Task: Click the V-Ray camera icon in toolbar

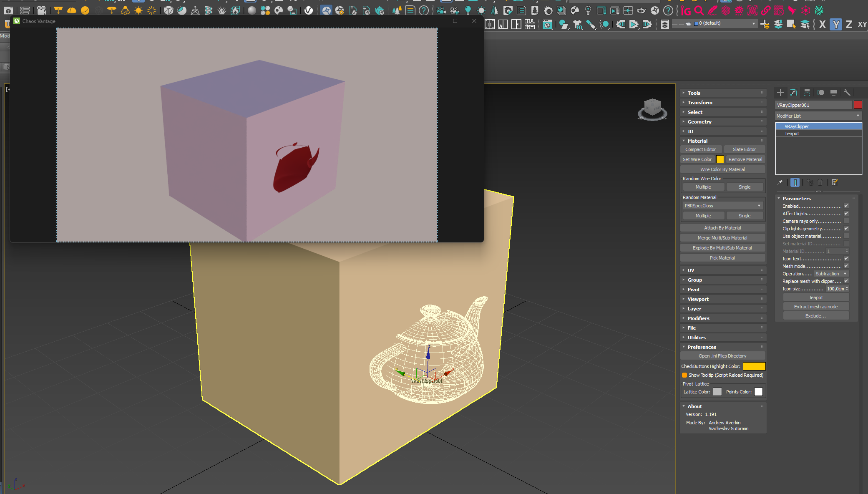Action: click(x=42, y=10)
